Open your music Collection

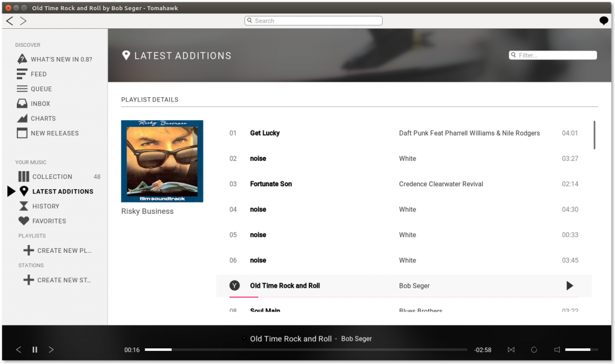(x=50, y=176)
